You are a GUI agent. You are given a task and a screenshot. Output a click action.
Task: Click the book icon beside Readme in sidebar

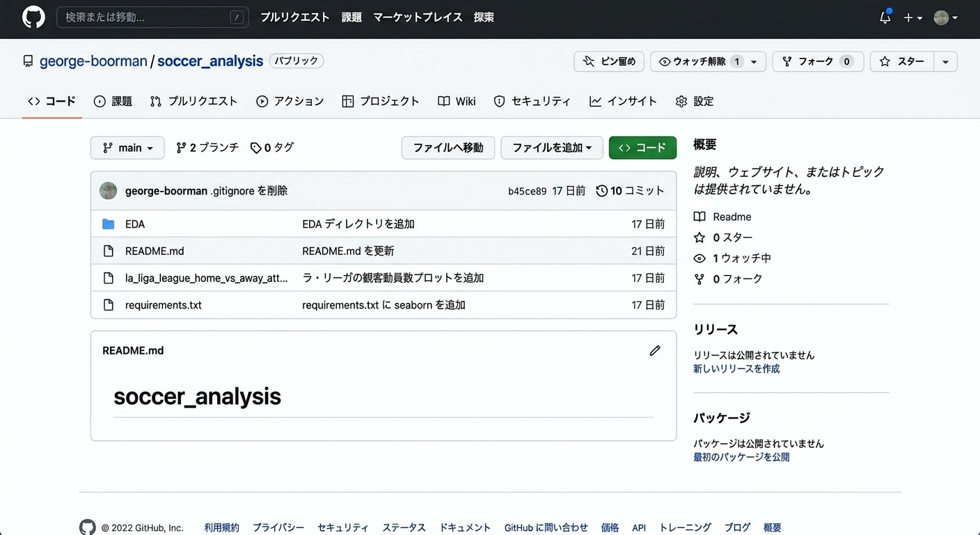(x=700, y=217)
